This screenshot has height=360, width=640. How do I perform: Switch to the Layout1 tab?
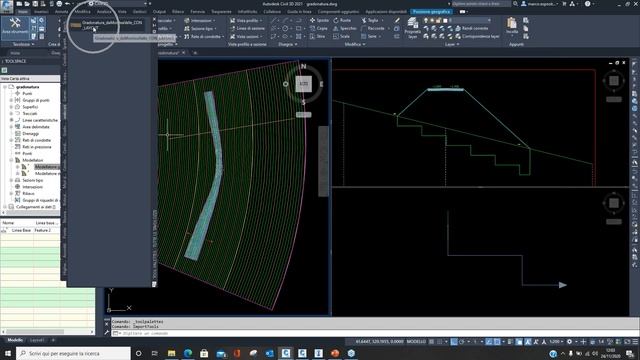[37, 340]
